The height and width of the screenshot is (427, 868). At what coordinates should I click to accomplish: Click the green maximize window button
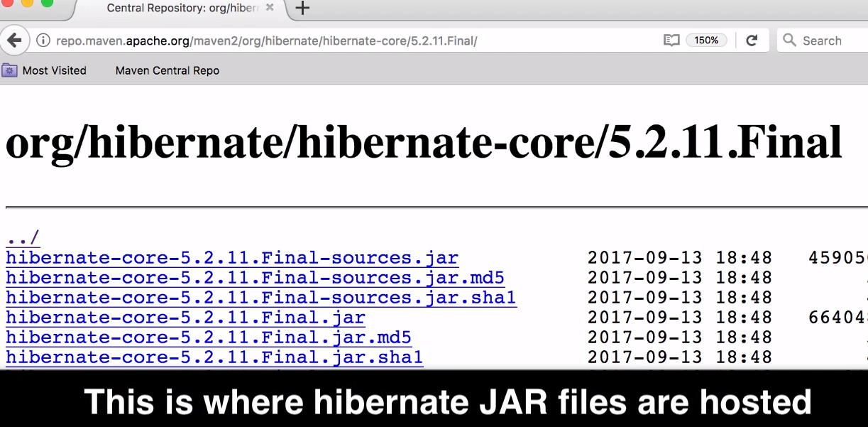click(47, 2)
